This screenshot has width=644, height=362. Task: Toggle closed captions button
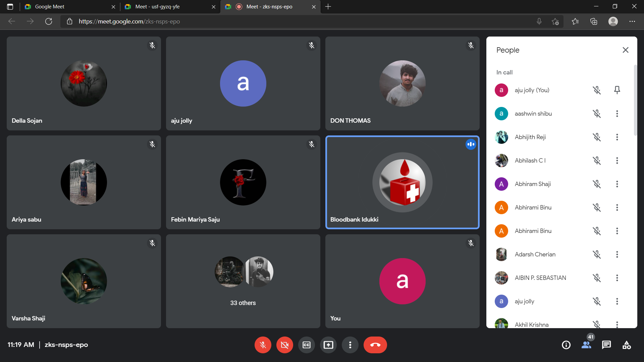306,345
